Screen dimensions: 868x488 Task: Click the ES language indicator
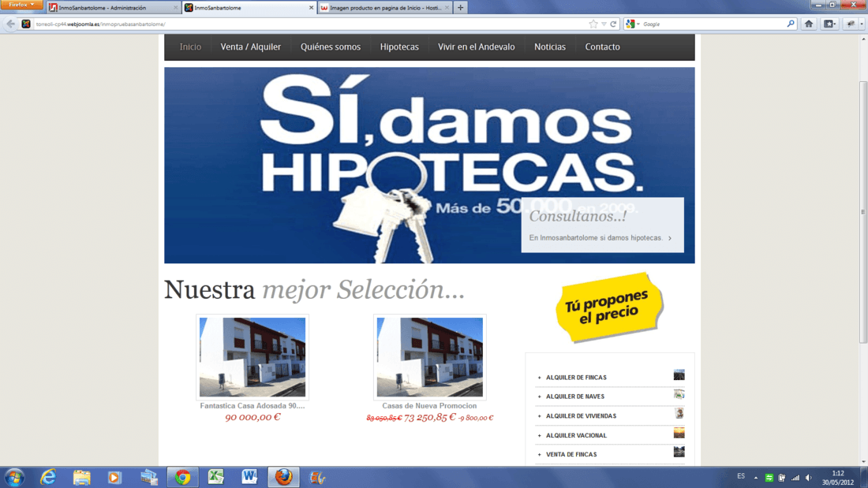pos(741,476)
